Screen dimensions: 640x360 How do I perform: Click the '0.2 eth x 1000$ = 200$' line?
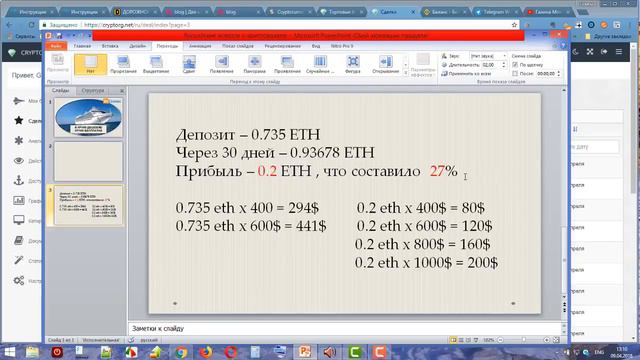point(426,262)
